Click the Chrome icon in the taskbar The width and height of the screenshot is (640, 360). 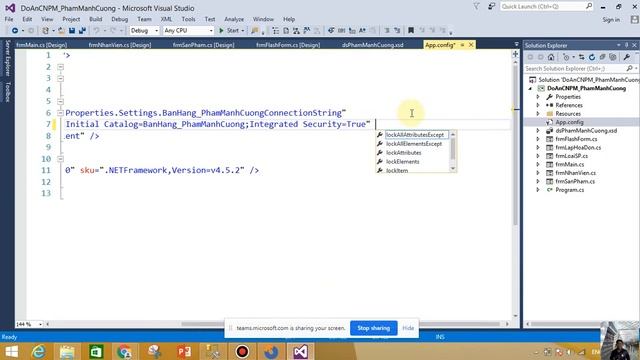[x=124, y=352]
